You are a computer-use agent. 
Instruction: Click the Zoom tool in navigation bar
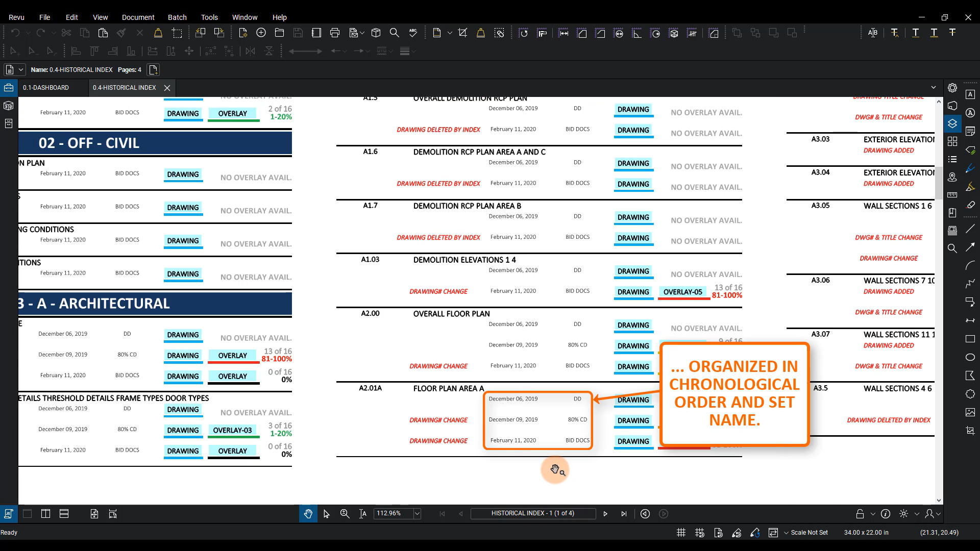point(345,514)
